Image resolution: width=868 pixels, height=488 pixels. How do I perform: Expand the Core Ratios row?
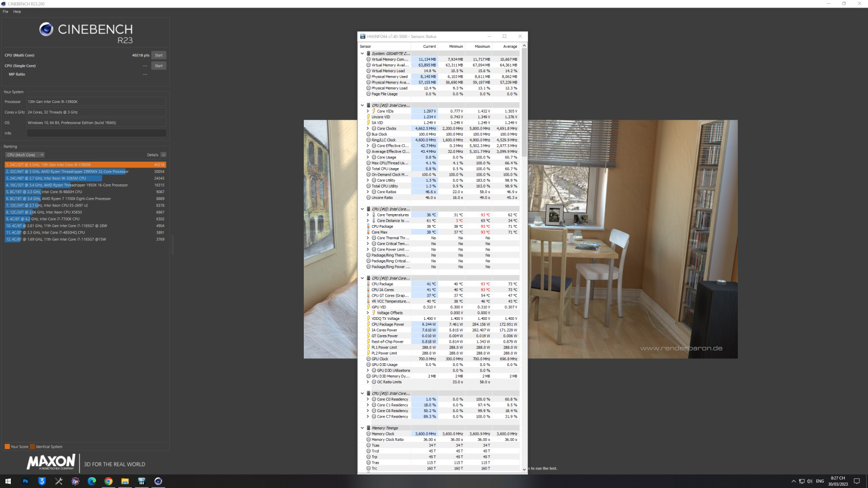click(x=368, y=192)
